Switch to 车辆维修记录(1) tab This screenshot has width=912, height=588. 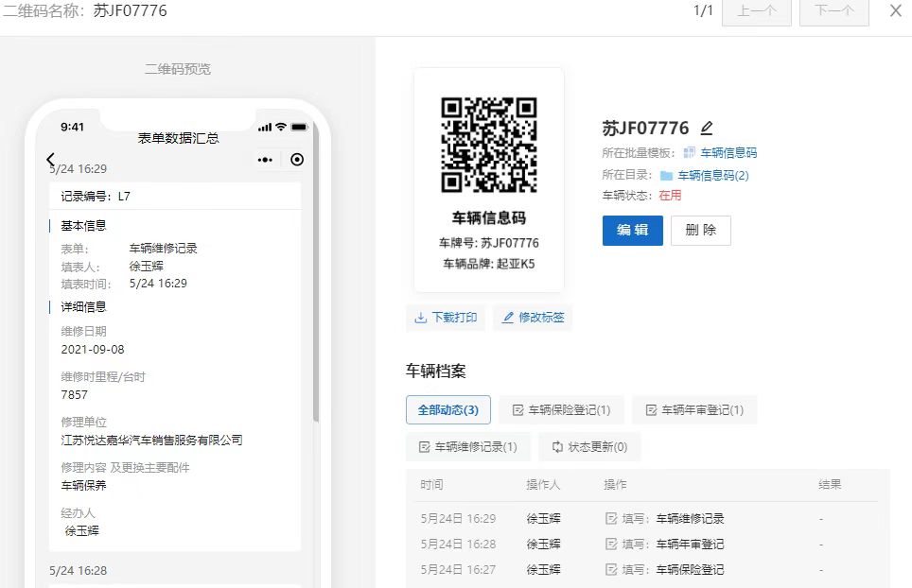click(x=467, y=447)
